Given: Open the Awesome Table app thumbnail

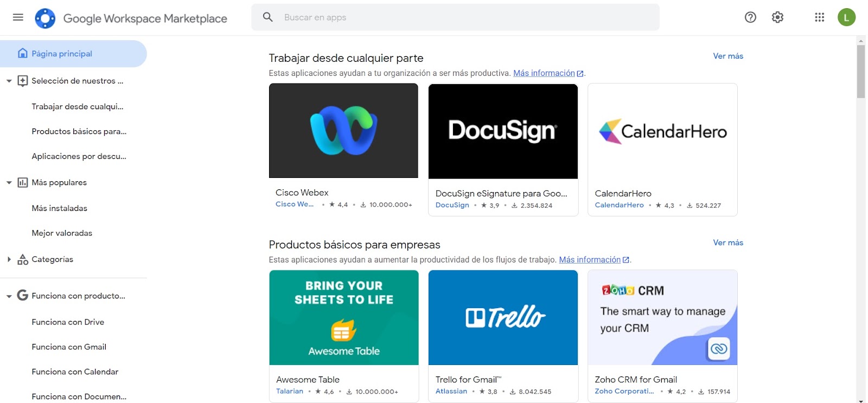Looking at the screenshot, I should (x=344, y=318).
